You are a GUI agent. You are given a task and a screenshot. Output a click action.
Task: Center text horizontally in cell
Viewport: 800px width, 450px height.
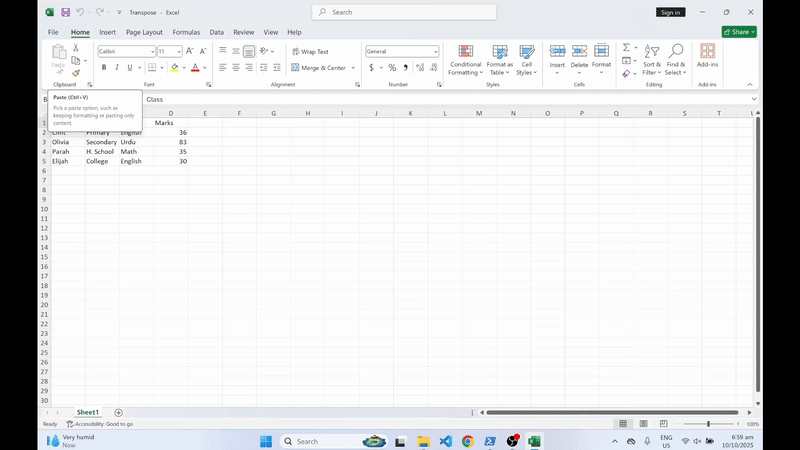(x=236, y=67)
